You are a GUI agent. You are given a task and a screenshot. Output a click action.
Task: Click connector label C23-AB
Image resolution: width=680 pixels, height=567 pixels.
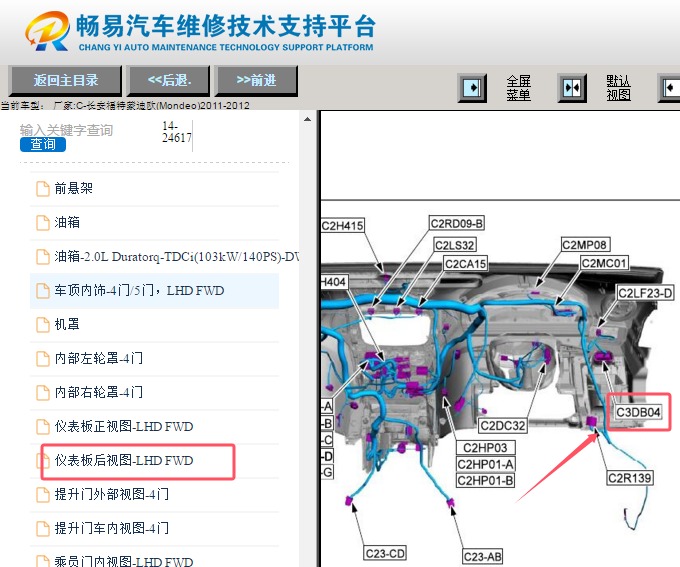[482, 556]
